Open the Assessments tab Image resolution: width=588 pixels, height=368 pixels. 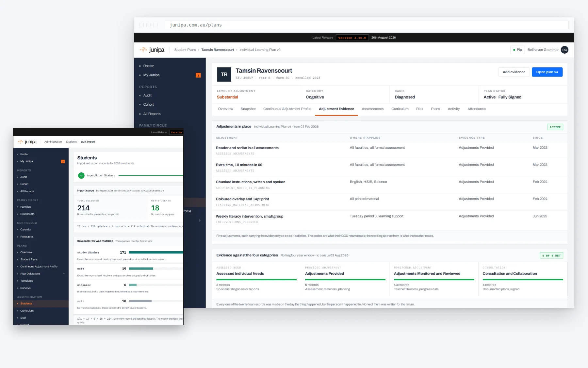[x=373, y=109]
